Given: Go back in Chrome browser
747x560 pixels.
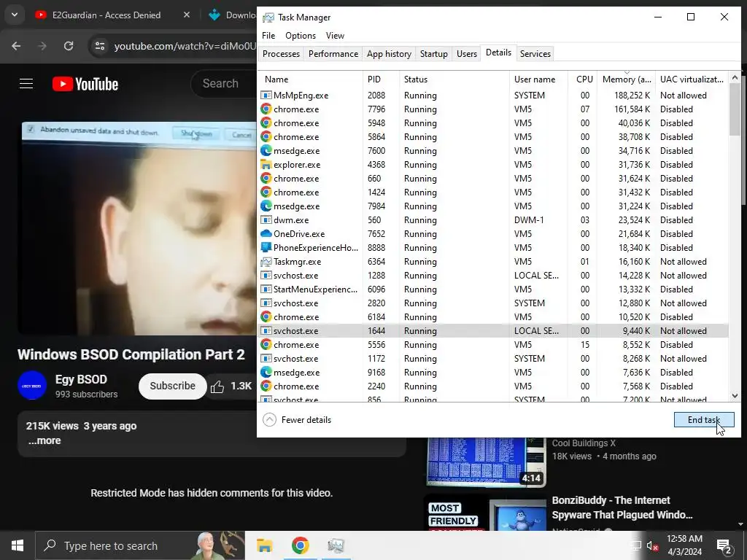Looking at the screenshot, I should (x=16, y=46).
